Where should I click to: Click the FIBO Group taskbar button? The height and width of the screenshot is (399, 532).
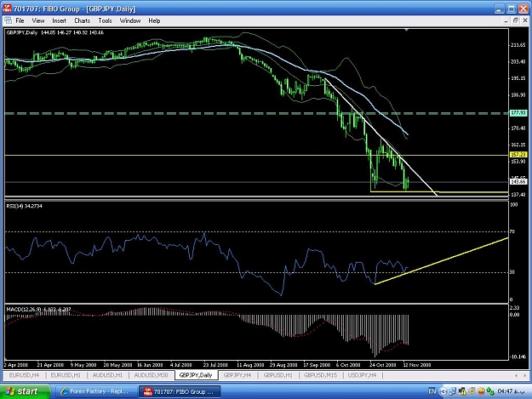point(180,391)
